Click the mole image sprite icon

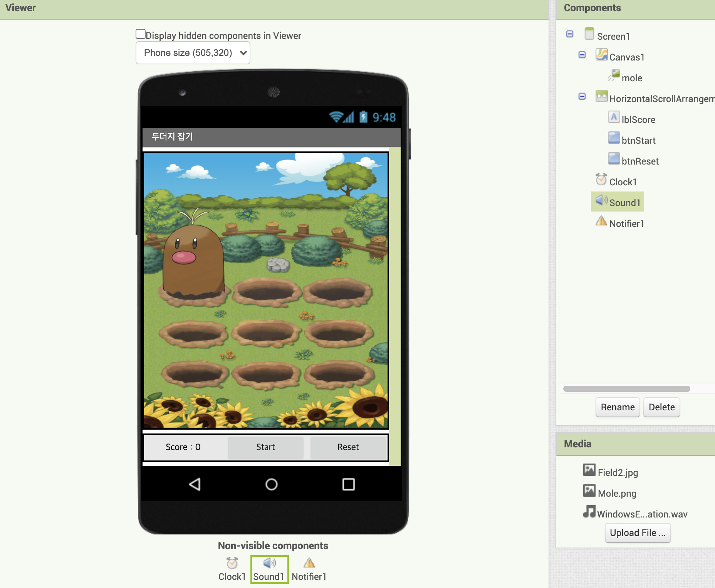point(614,75)
